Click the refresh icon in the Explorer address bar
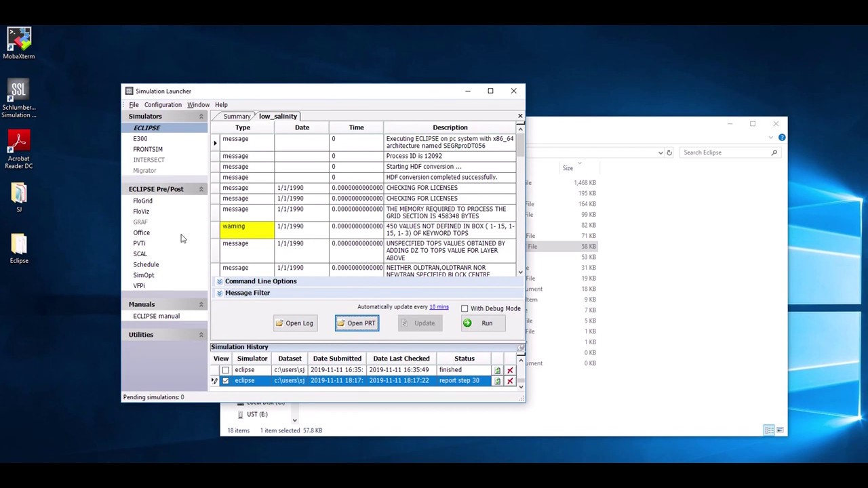This screenshot has height=488, width=868. pos(669,152)
